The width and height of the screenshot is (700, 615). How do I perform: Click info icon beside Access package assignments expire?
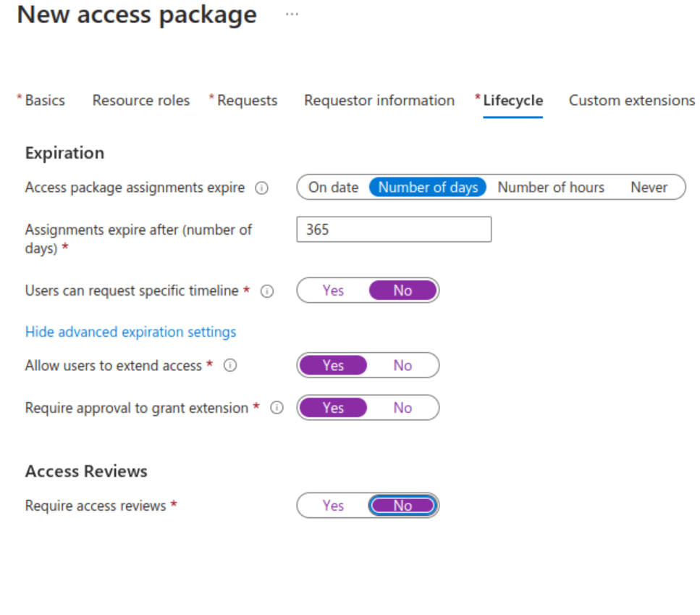262,188
